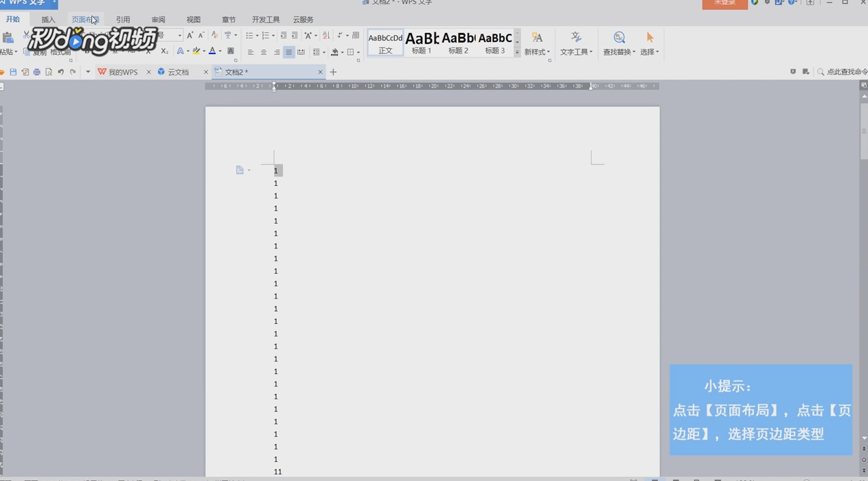Expand quick access toolbar customize arrow
868x481 pixels.
(88, 72)
